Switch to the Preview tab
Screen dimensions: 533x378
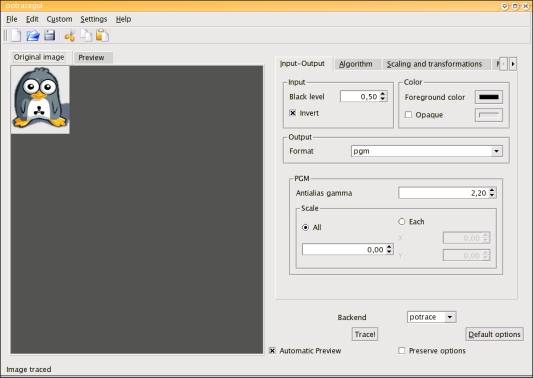point(91,57)
